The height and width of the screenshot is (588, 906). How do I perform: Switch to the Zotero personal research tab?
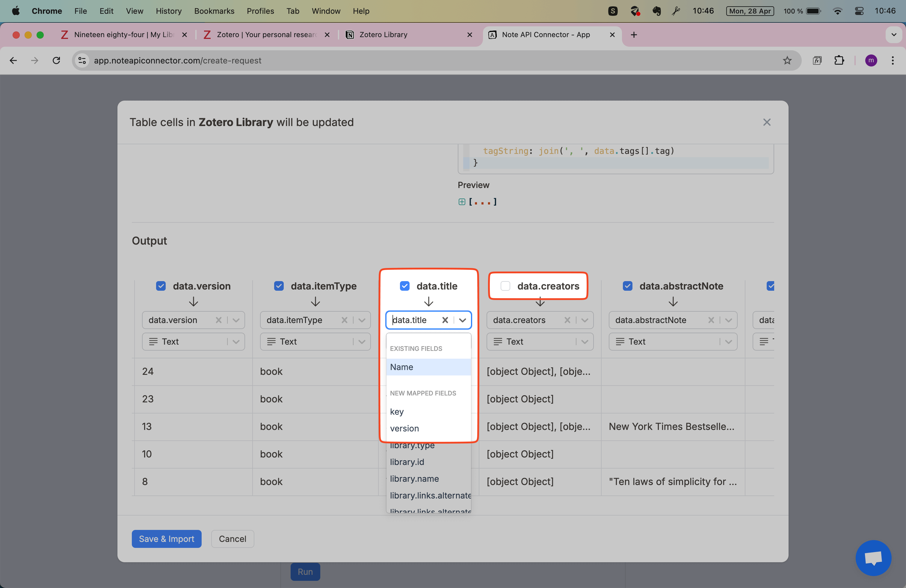click(266, 35)
